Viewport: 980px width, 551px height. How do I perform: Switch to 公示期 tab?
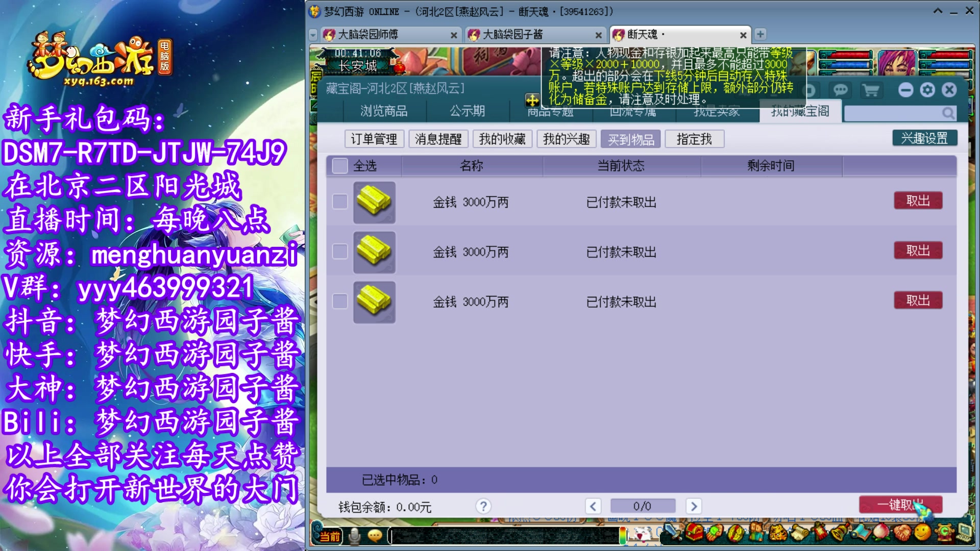[467, 111]
